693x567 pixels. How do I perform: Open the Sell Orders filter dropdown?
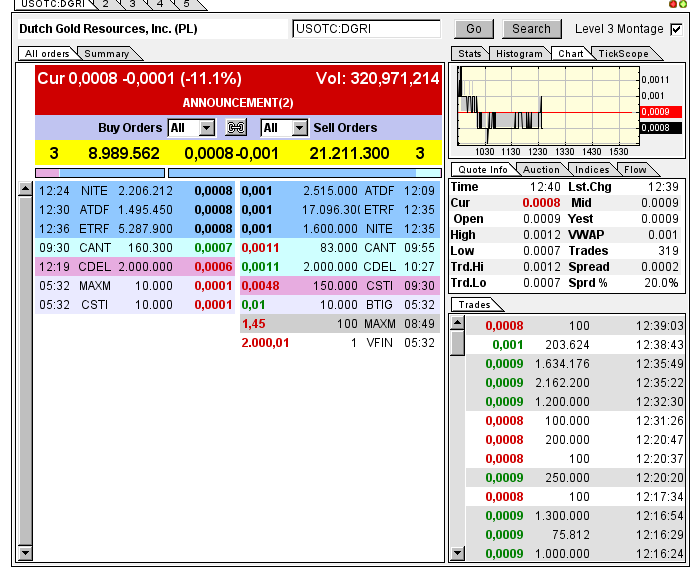tap(284, 128)
